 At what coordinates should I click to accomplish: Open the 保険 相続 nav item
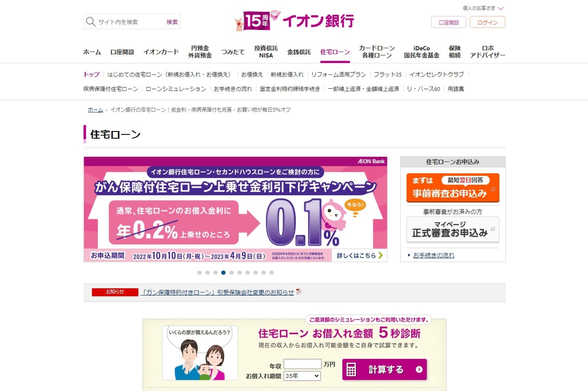pos(455,52)
